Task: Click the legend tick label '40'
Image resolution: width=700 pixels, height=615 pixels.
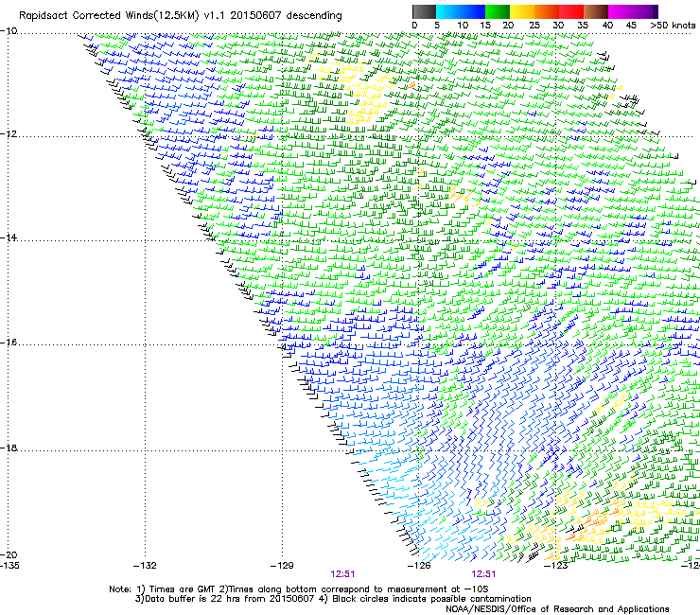Action: click(607, 26)
